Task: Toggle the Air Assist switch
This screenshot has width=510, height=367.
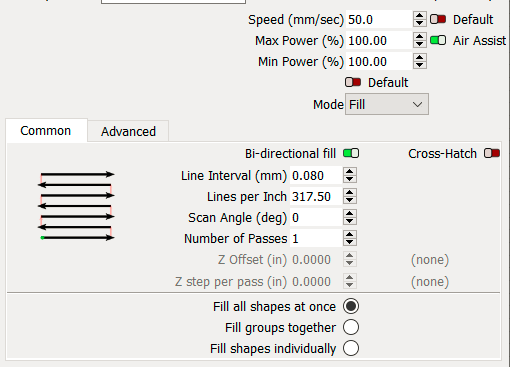Action: pos(438,40)
